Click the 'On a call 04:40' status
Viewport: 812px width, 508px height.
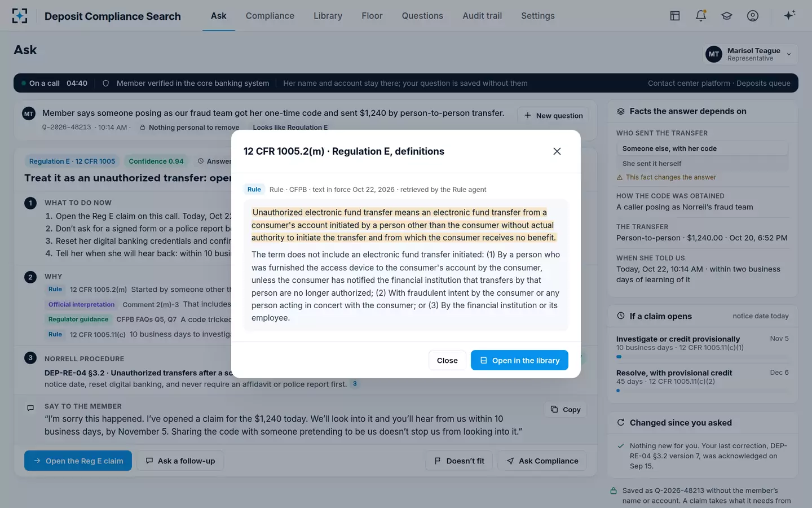coord(54,83)
